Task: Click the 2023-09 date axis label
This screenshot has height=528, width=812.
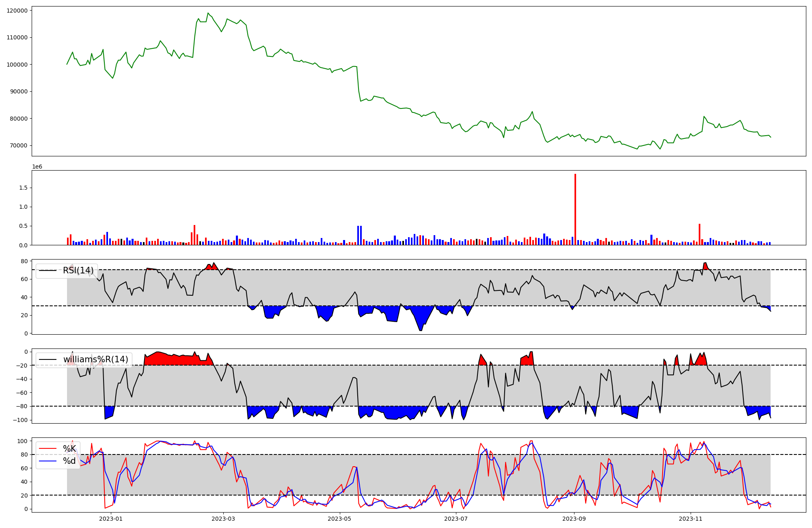Action: pyautogui.click(x=574, y=519)
